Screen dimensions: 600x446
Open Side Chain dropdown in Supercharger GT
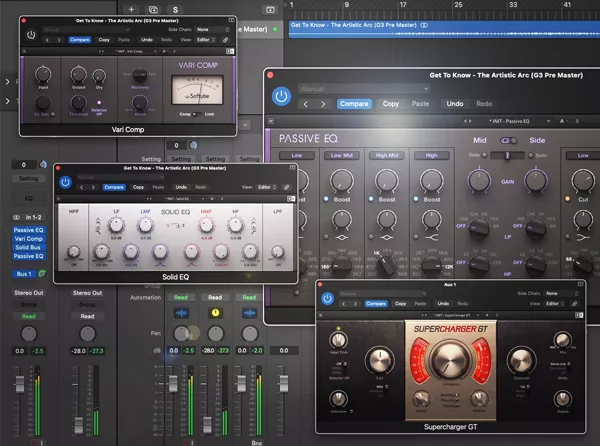click(x=561, y=293)
